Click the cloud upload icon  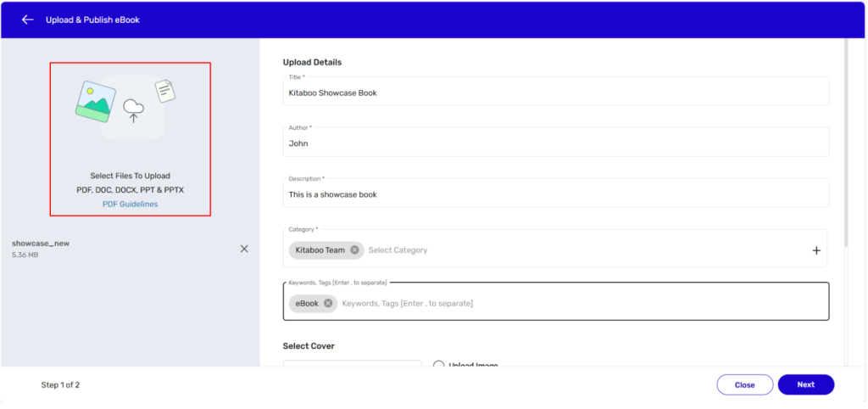(133, 111)
